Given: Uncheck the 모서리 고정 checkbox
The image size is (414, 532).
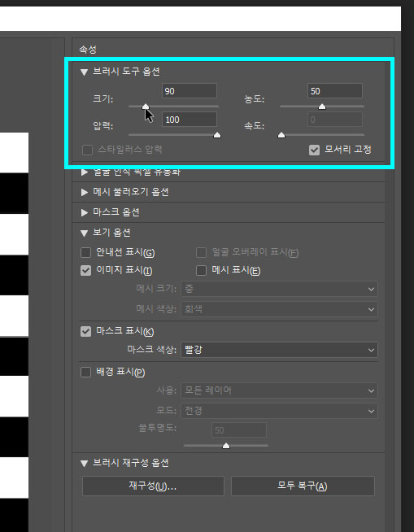Looking at the screenshot, I should pos(314,150).
